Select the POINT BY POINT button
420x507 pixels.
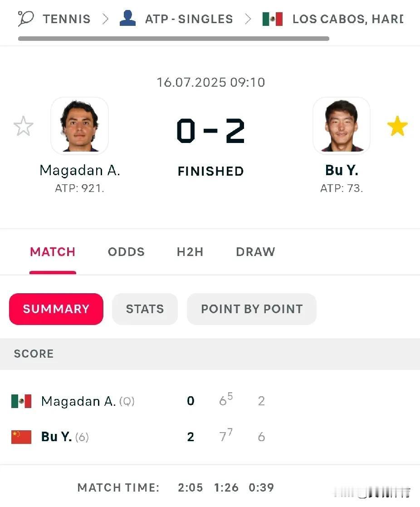[x=252, y=309]
